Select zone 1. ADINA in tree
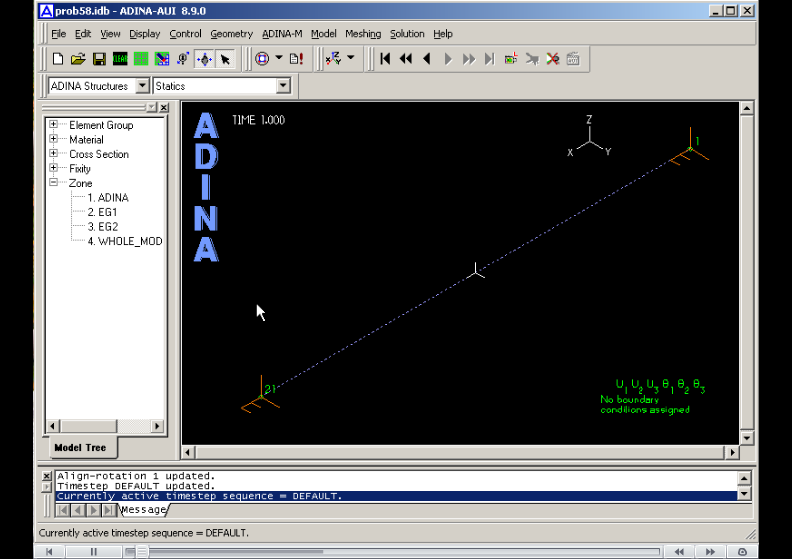Image resolution: width=792 pixels, height=559 pixels. click(108, 197)
